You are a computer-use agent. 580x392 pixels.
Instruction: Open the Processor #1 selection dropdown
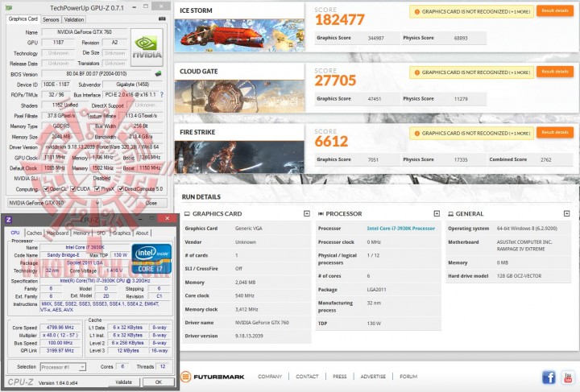[x=63, y=367]
